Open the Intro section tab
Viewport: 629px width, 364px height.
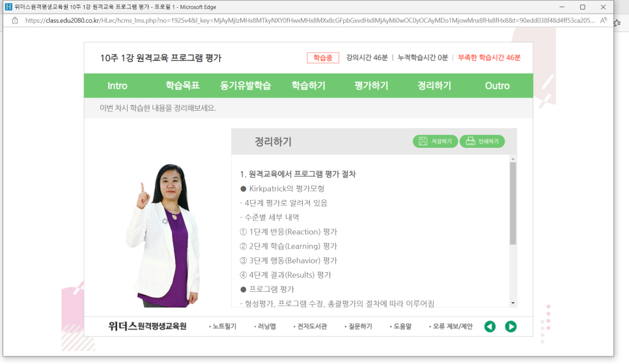pos(117,85)
